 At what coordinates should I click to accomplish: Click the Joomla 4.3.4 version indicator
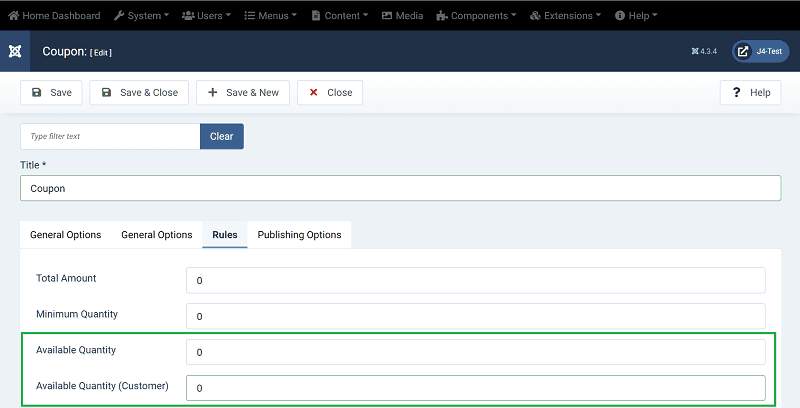click(704, 51)
